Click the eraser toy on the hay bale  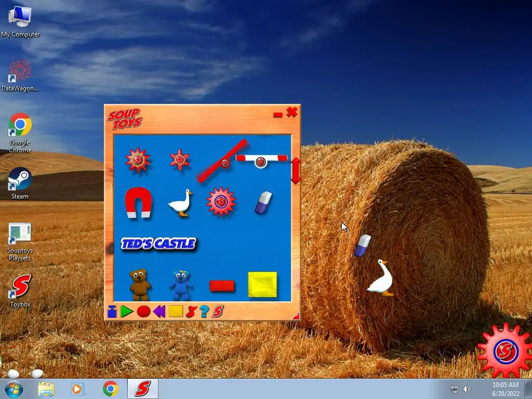tap(363, 245)
